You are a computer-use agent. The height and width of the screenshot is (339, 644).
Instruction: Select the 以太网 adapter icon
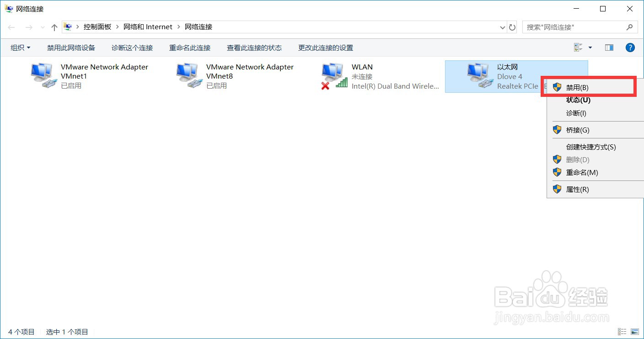(479, 76)
